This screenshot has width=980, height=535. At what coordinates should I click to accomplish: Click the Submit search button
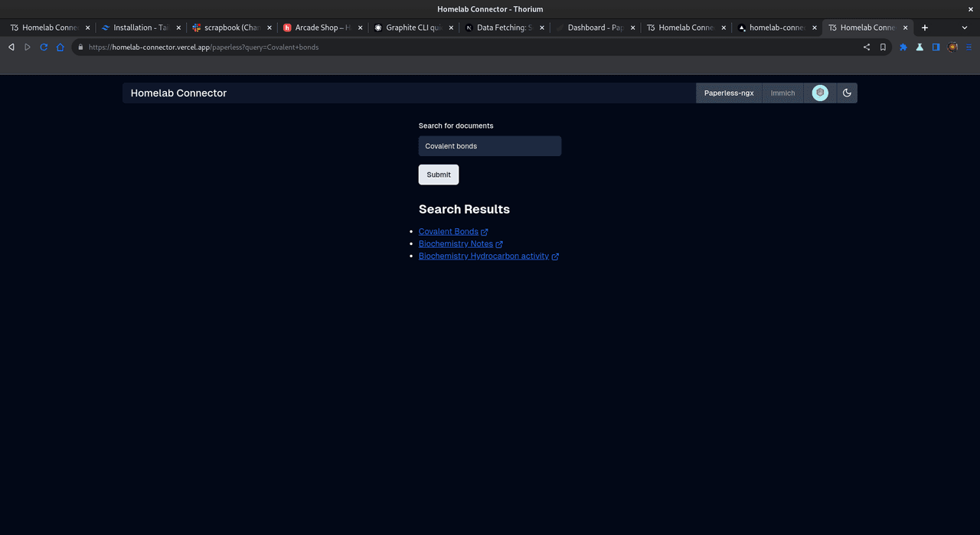click(439, 175)
